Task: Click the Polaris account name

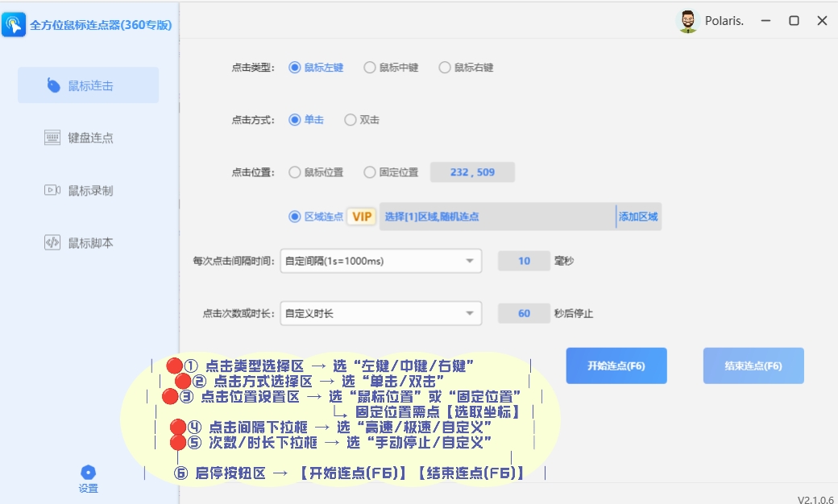Action: (x=724, y=20)
